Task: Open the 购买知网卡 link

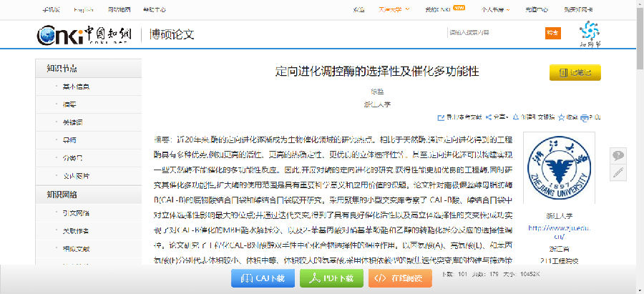Action: pyautogui.click(x=578, y=10)
